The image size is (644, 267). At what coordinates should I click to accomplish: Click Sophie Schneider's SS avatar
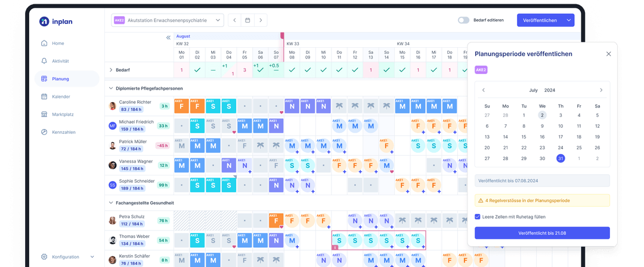pyautogui.click(x=113, y=185)
